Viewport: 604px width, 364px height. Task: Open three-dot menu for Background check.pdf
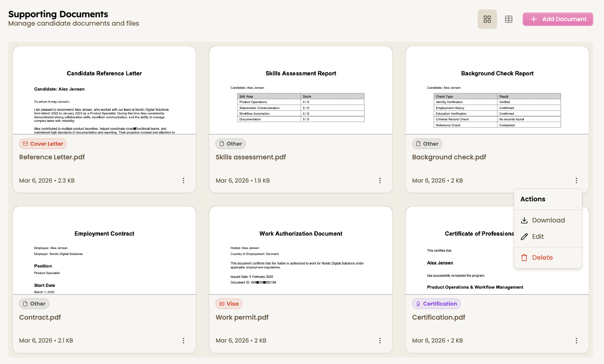point(576,181)
